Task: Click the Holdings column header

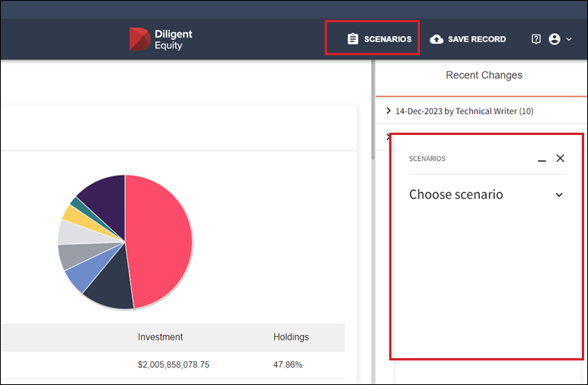Action: point(291,337)
